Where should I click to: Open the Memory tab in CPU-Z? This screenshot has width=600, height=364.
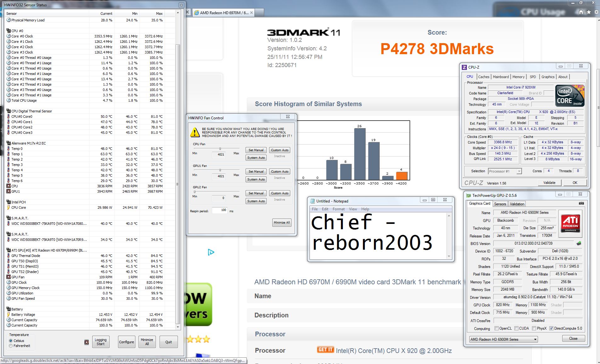coord(518,77)
